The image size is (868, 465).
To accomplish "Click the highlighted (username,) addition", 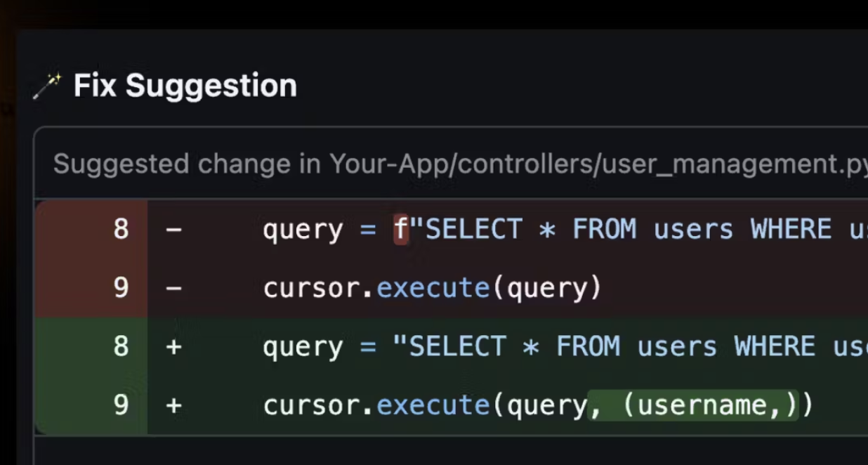I will [694, 405].
